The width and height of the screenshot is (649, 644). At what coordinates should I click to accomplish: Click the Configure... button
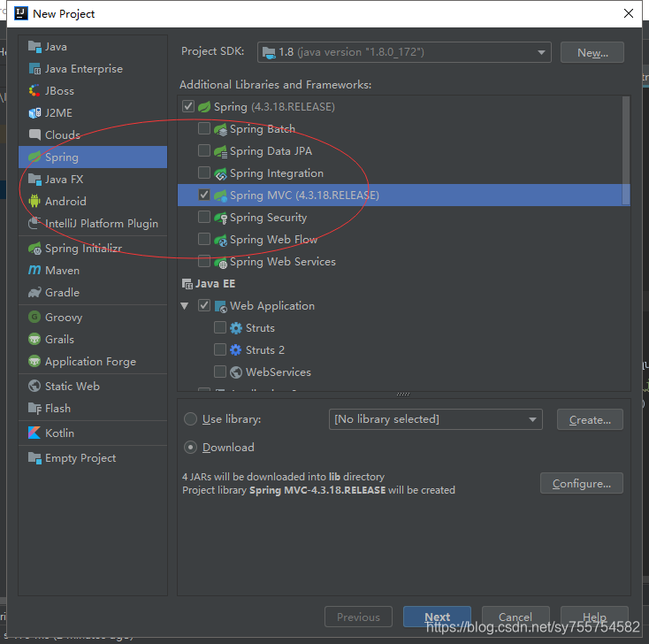point(582,483)
